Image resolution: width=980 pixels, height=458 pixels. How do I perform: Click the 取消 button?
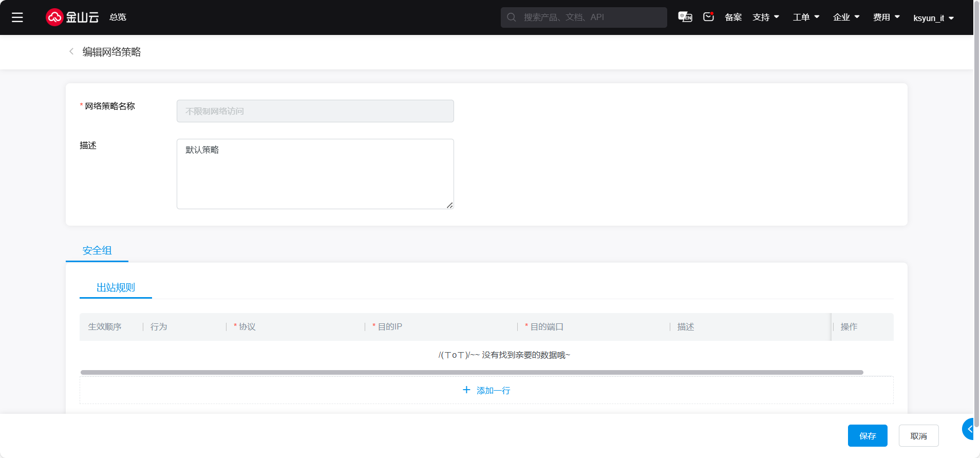click(918, 436)
